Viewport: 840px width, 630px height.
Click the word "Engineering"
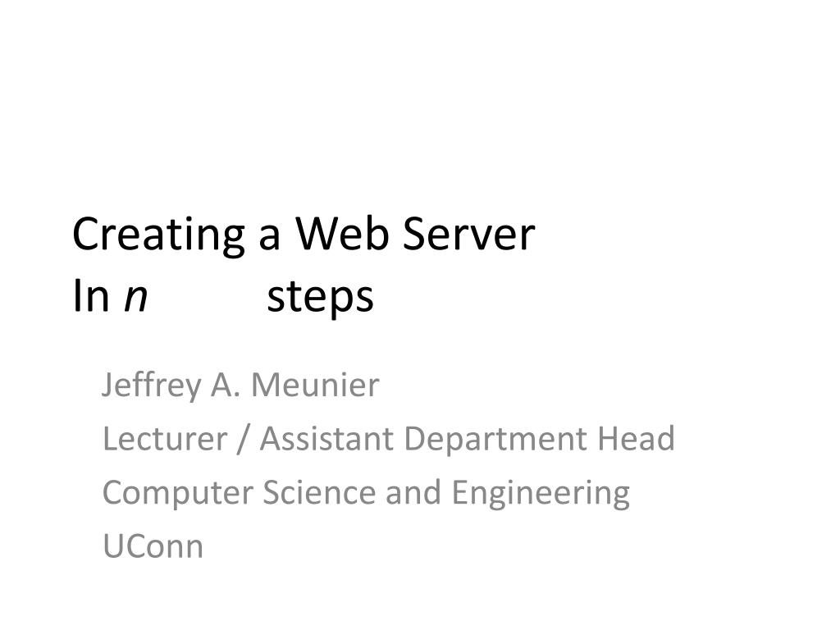click(541, 494)
